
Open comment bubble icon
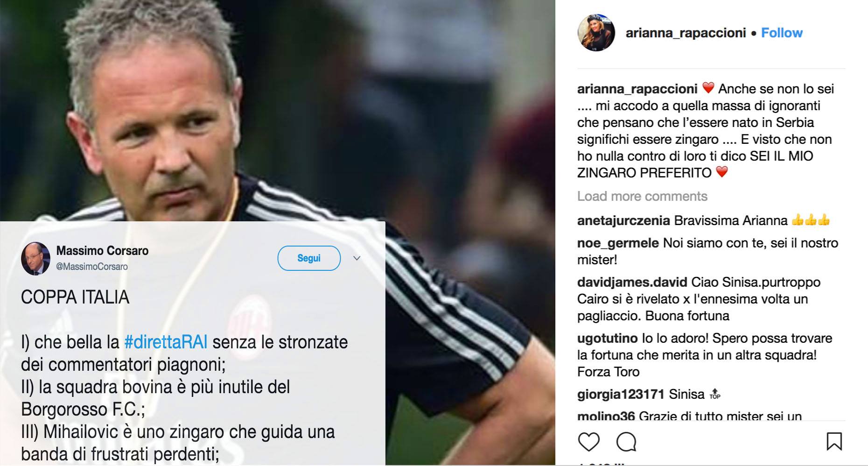(626, 442)
